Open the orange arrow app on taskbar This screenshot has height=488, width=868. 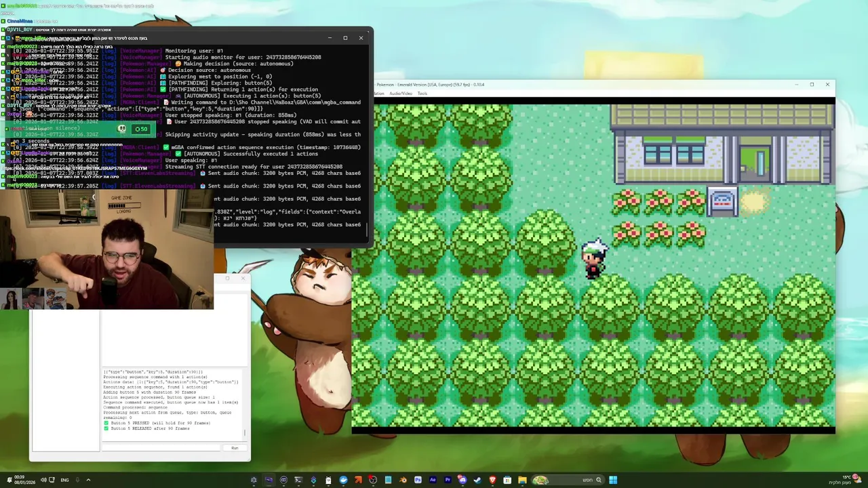pos(358,480)
